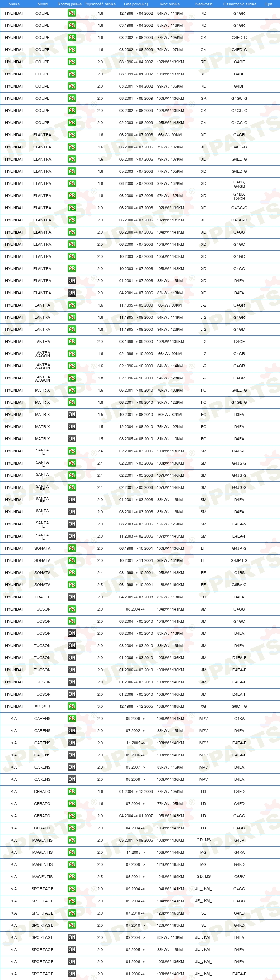Screen dimensions: 280x980
Task: Click production years 12.1998 -> 12.2005
Action: coord(136,706)
